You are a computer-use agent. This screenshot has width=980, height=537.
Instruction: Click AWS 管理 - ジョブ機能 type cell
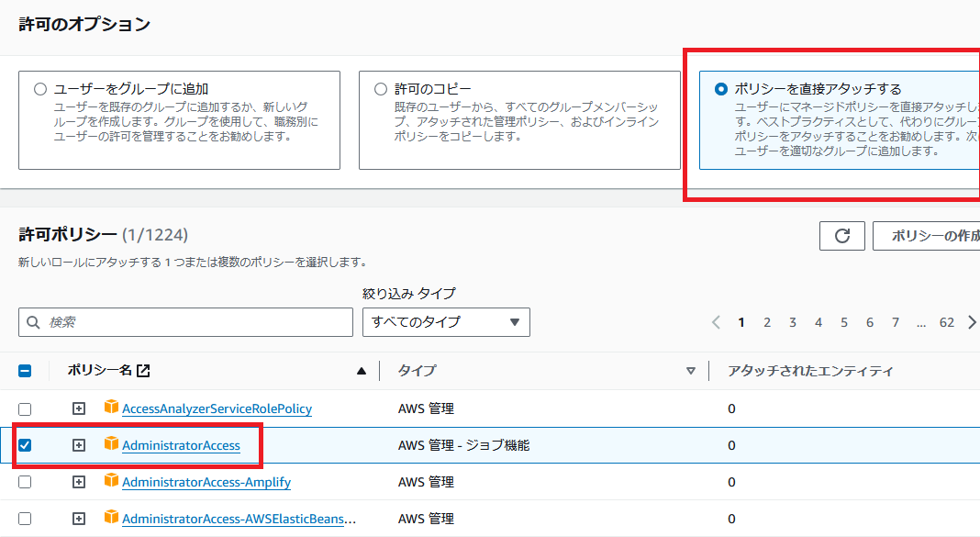[x=463, y=445]
